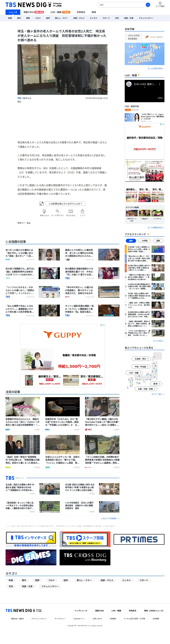
Task: Open 経済 in the sub navigation
Action: pos(48,18)
